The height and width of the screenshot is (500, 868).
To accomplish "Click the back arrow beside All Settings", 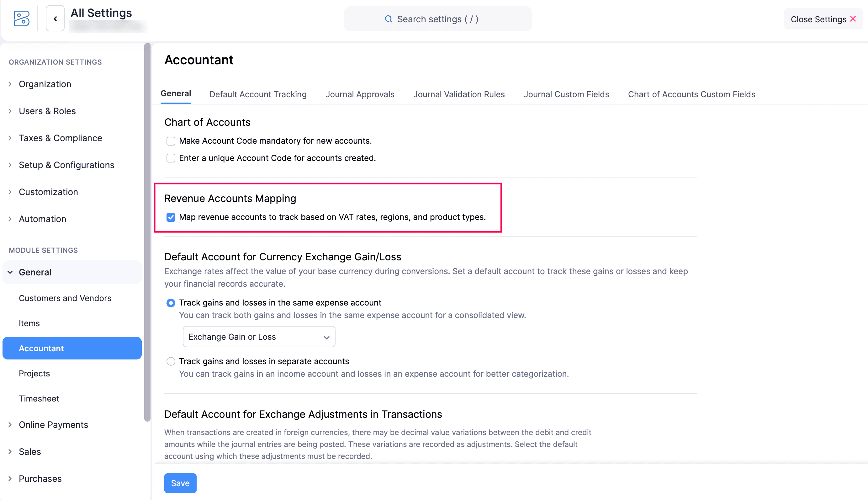I will pos(55,19).
